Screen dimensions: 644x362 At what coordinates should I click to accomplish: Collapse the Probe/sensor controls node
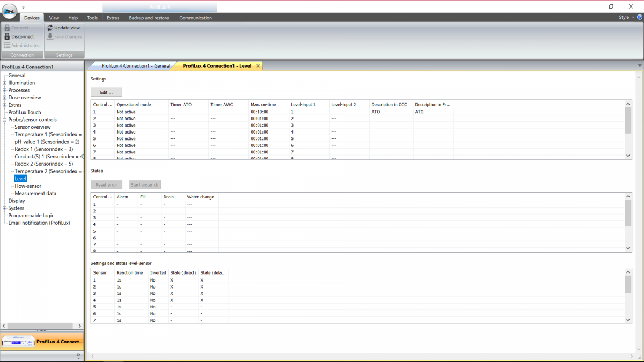(x=5, y=120)
